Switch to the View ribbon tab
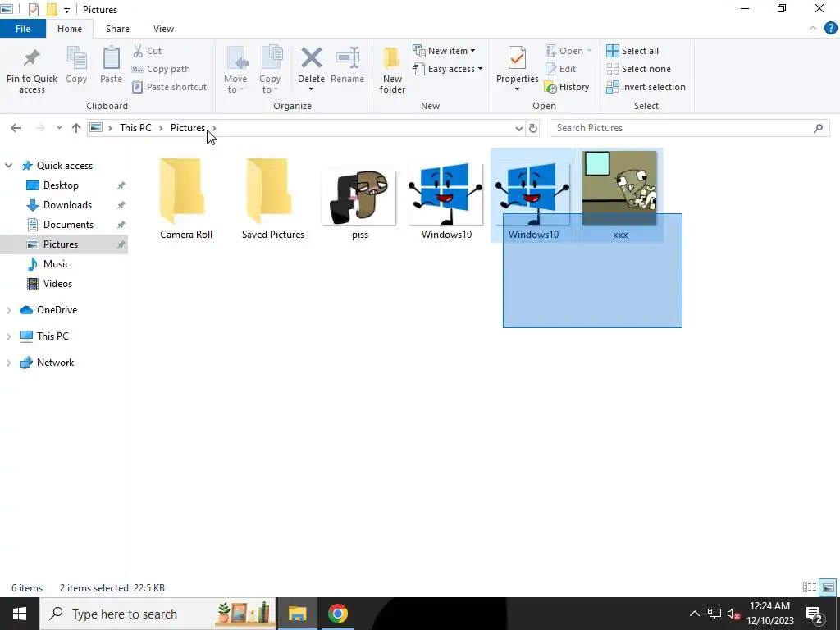This screenshot has width=840, height=630. point(163,29)
